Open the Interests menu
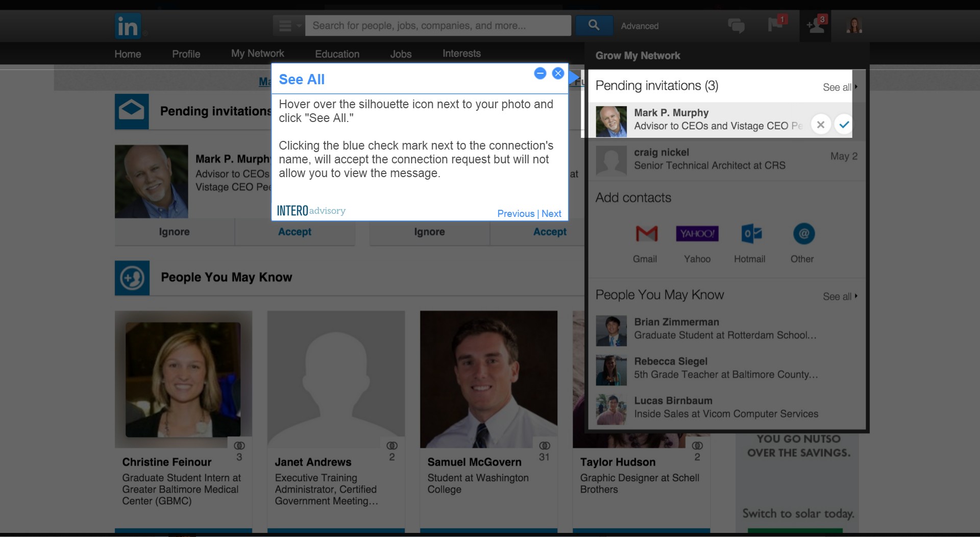 (x=461, y=54)
